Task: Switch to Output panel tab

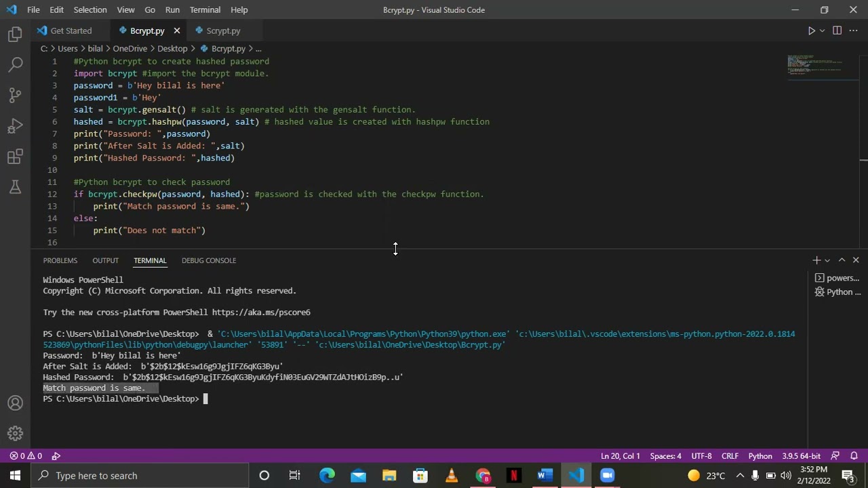Action: [105, 260]
